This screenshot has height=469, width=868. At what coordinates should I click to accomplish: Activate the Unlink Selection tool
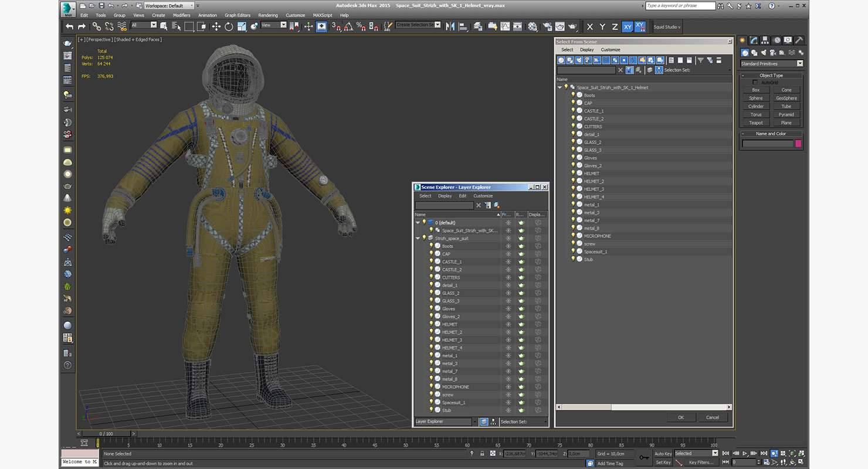(x=109, y=26)
